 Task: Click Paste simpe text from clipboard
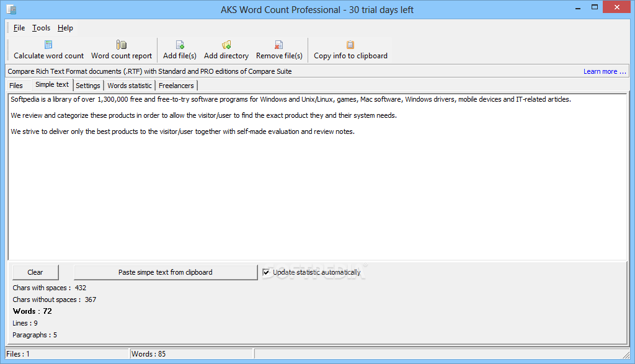[x=165, y=272]
